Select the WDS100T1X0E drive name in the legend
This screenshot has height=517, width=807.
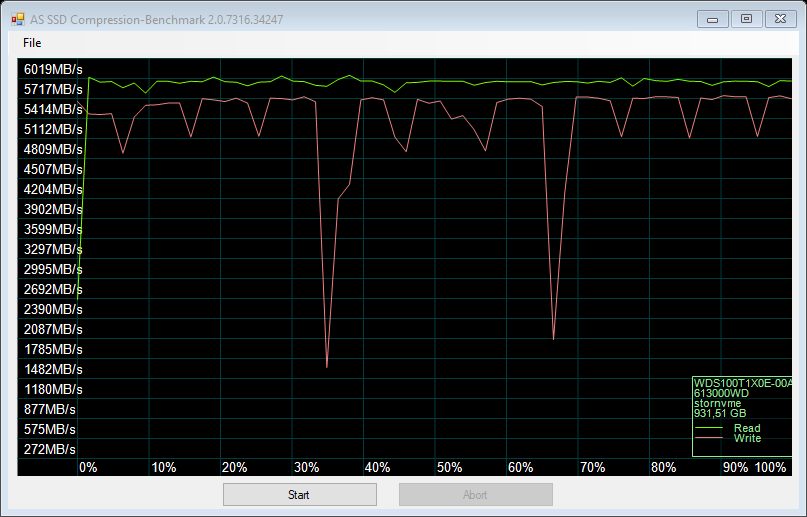741,383
